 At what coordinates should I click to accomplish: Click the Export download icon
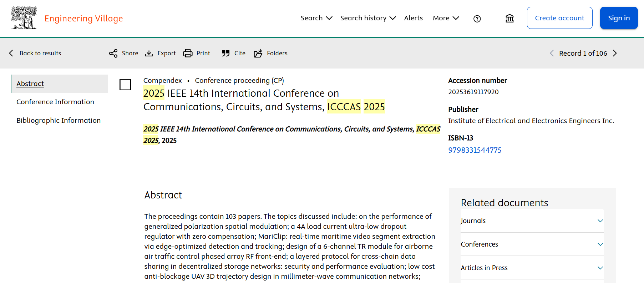pos(149,54)
